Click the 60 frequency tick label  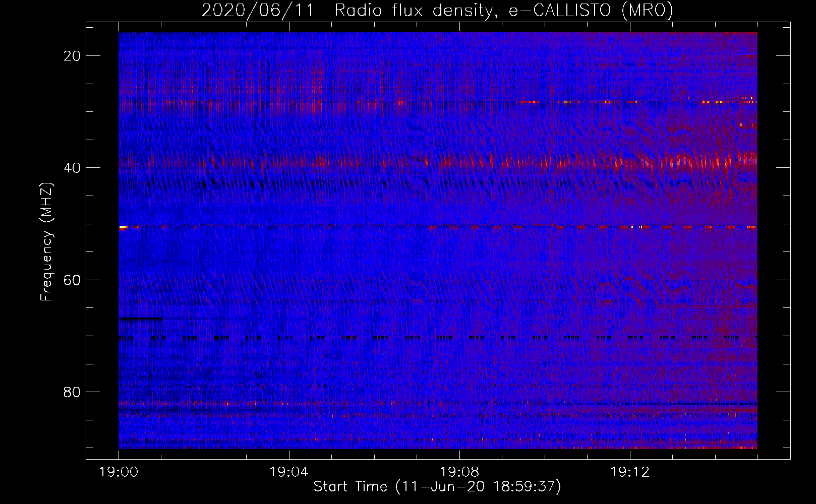pos(72,280)
